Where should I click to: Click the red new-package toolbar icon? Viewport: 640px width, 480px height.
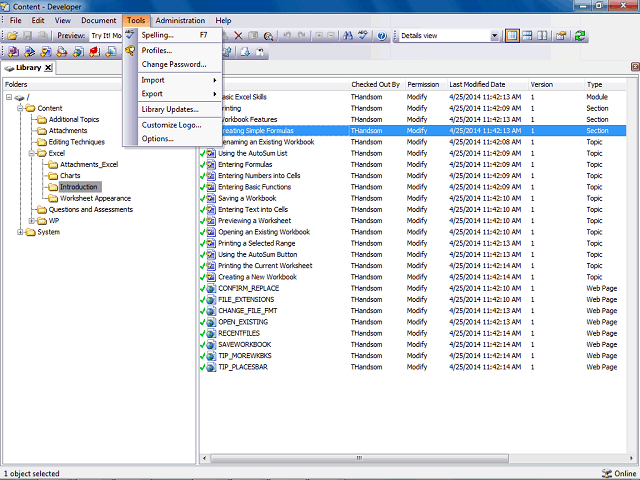[x=95, y=51]
